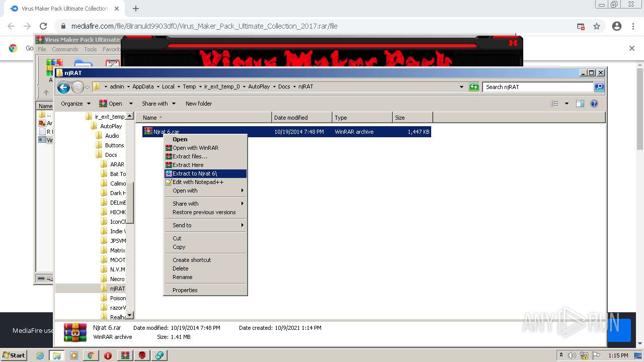Image resolution: width=644 pixels, height=362 pixels.
Task: Open the address bar history dropdown
Action: tap(462, 87)
